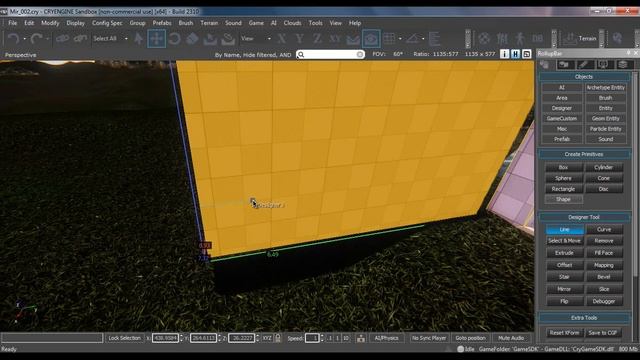This screenshot has width=640, height=360.
Task: Clear the viewport search field
Action: click(360, 54)
